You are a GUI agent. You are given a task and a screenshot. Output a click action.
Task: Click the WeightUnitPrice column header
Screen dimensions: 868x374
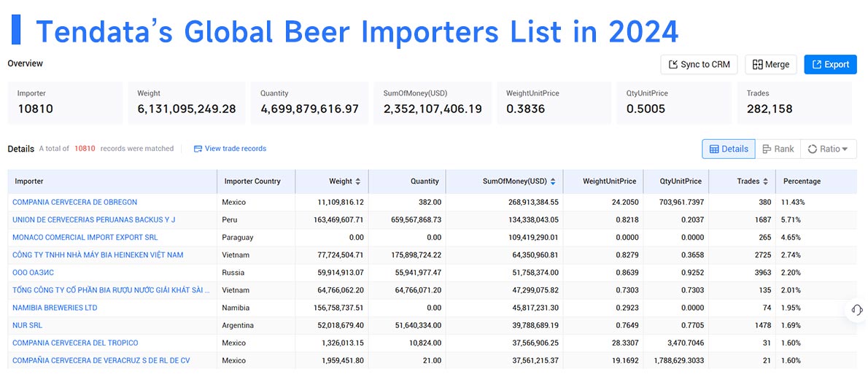[x=603, y=182]
